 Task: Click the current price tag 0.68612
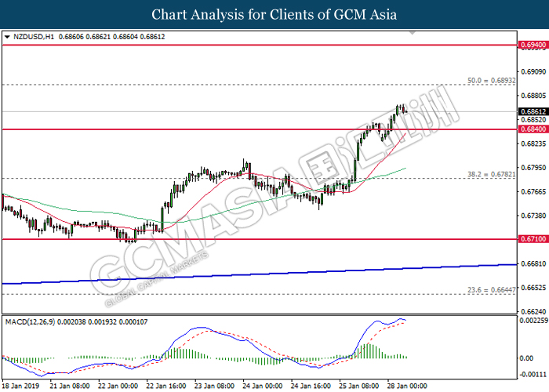point(533,111)
